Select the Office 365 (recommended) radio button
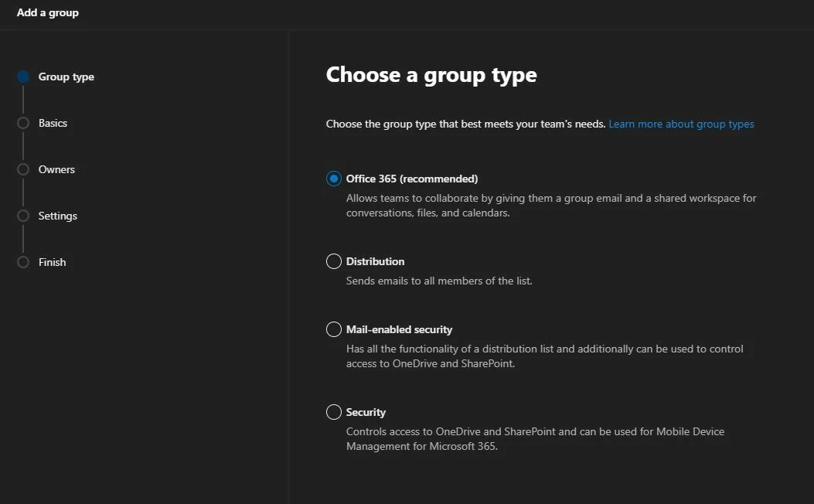Viewport: 814px width, 504px height. [x=334, y=179]
